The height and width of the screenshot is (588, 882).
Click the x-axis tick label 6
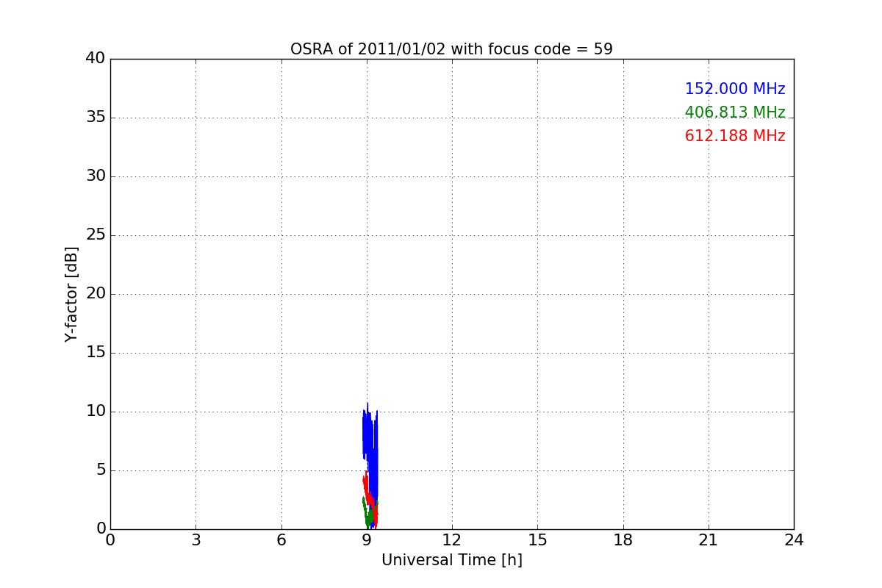click(282, 540)
